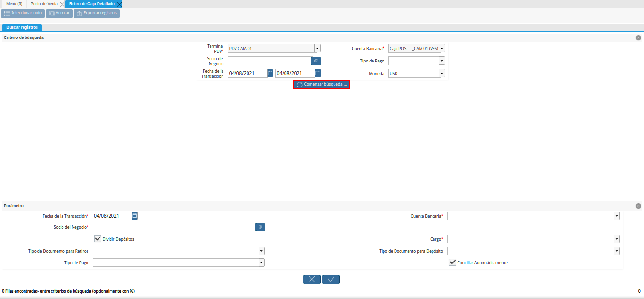Click Parámetro Fecha de la Transacción field
Screen dimensions: 644x299
pos(112,216)
